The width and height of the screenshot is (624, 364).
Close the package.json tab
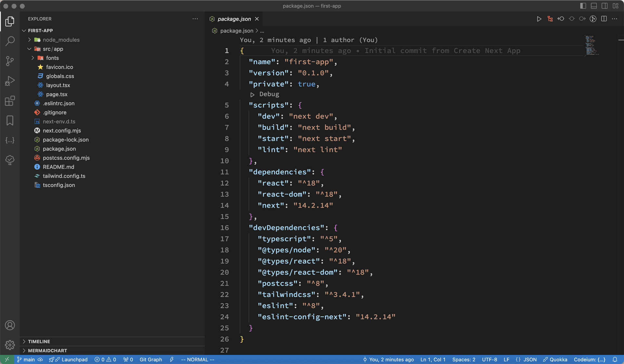tap(257, 19)
